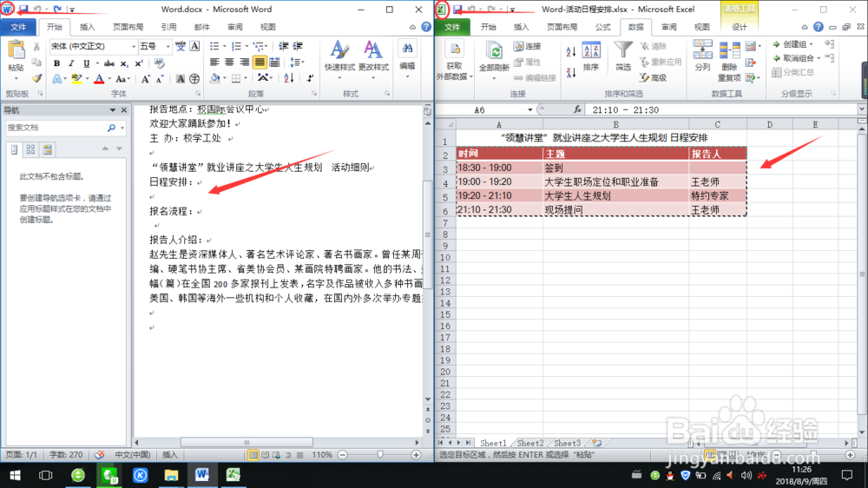The width and height of the screenshot is (868, 488).
Task: Open Excel 创建组 dropdown
Action: pyautogui.click(x=812, y=44)
